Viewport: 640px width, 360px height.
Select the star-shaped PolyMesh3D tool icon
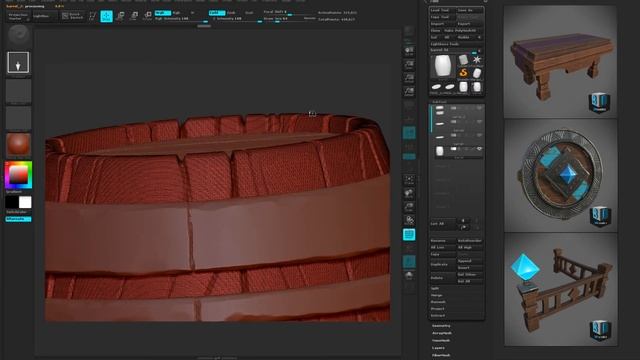477,60
